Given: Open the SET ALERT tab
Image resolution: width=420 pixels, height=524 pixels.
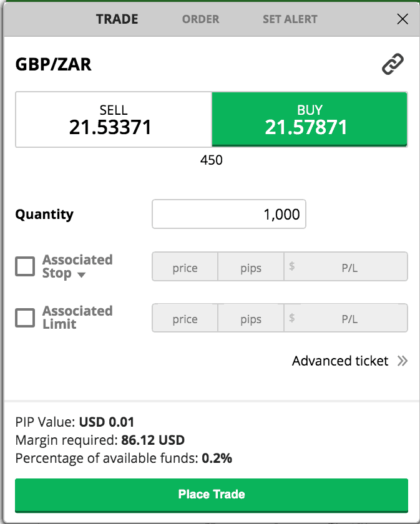Looking at the screenshot, I should (290, 19).
